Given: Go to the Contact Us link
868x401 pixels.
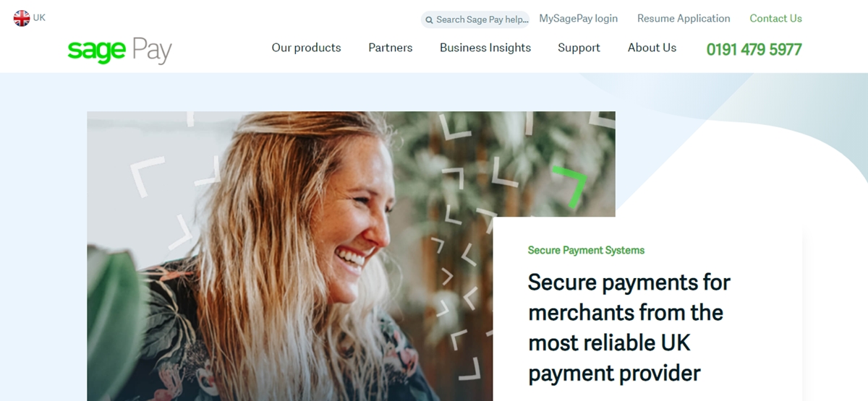Looking at the screenshot, I should (775, 19).
